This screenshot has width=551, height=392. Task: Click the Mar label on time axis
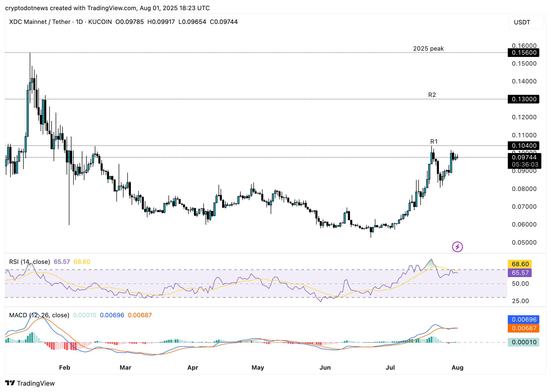(125, 368)
